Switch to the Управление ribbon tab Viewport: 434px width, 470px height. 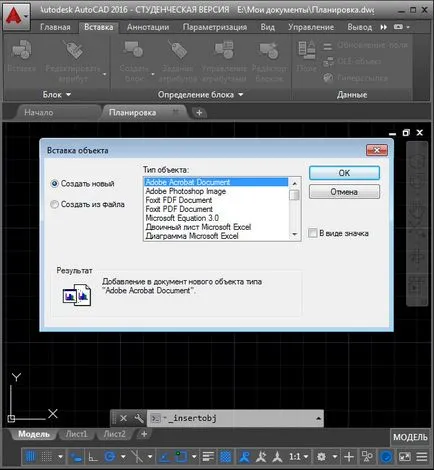coord(311,27)
